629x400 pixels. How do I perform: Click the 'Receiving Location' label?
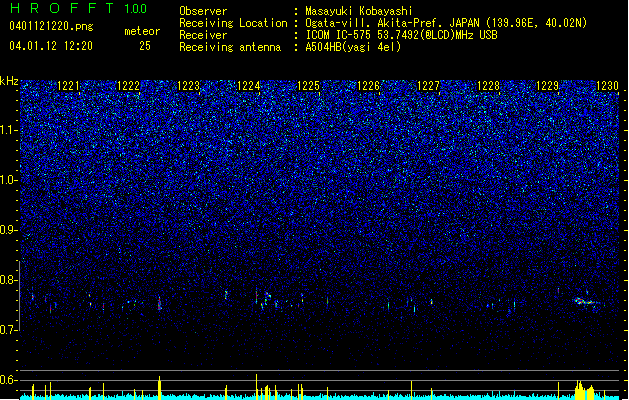tap(233, 23)
